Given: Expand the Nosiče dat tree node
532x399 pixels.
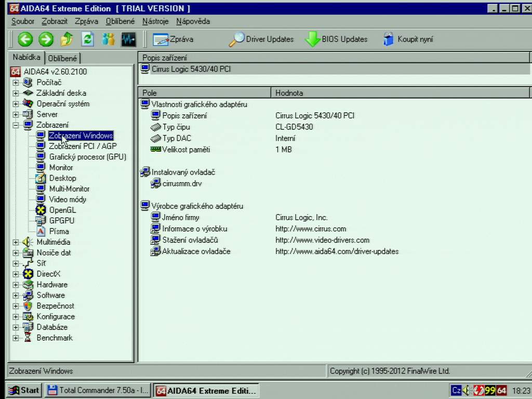Looking at the screenshot, I should 16,253.
